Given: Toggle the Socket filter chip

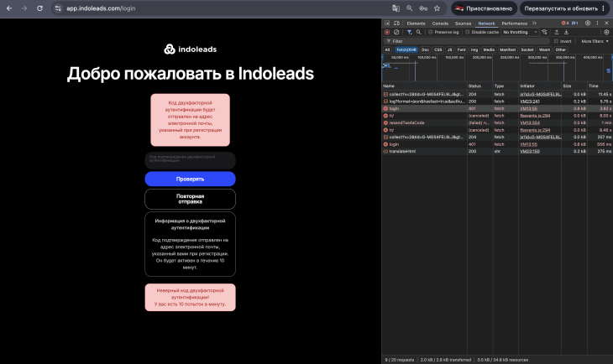Looking at the screenshot, I should [x=527, y=49].
